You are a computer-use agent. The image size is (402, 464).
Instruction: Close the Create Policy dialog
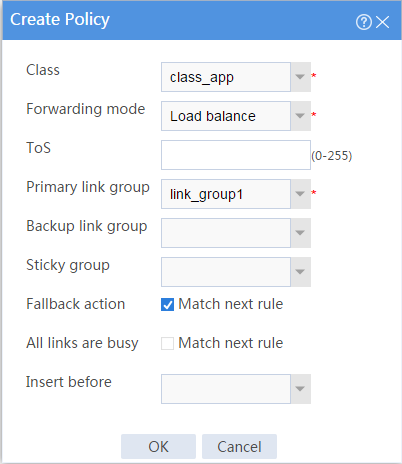pyautogui.click(x=382, y=22)
